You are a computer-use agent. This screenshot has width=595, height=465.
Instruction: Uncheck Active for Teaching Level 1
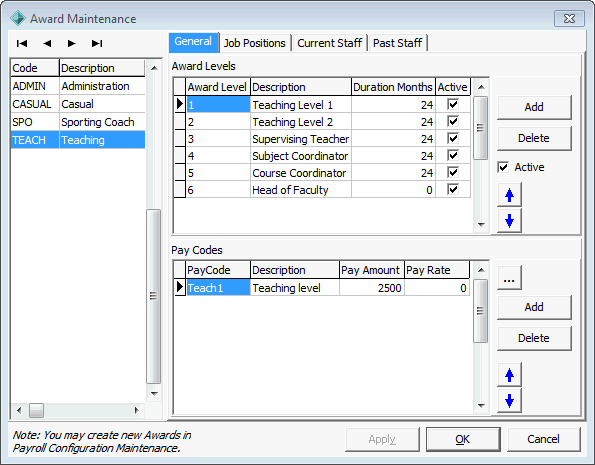click(453, 104)
